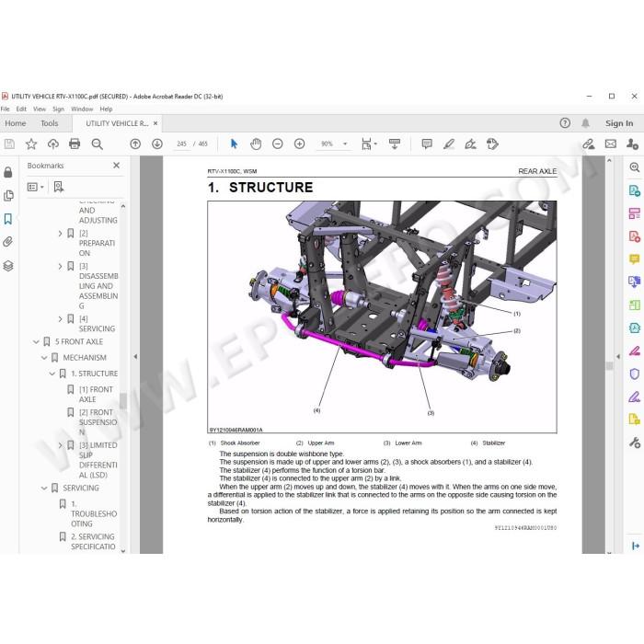Screen dimensions: 644x644
Task: Switch to the Home tab
Action: pos(16,123)
